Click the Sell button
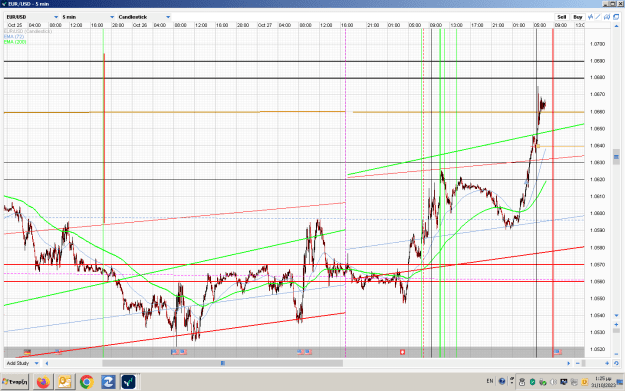This screenshot has width=625, height=391. 562,17
